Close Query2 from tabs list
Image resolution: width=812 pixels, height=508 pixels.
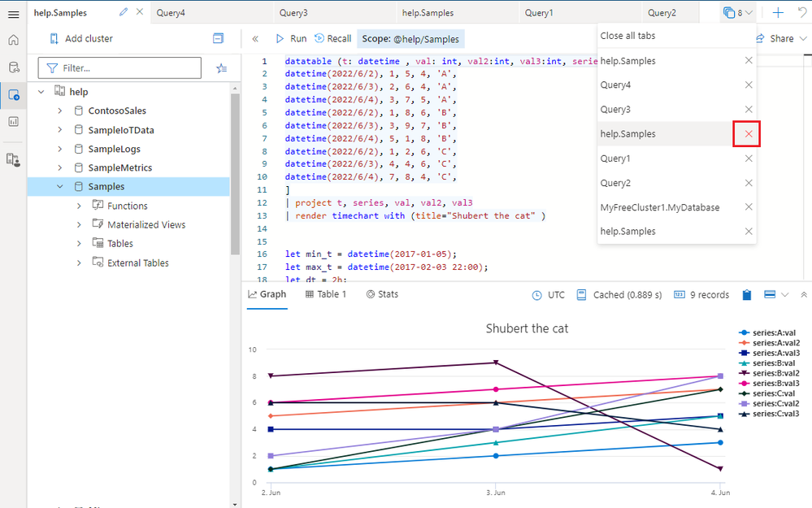(x=749, y=183)
